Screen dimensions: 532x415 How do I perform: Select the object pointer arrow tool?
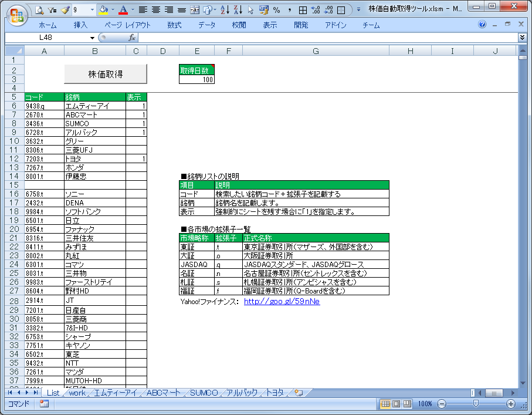[250, 10]
